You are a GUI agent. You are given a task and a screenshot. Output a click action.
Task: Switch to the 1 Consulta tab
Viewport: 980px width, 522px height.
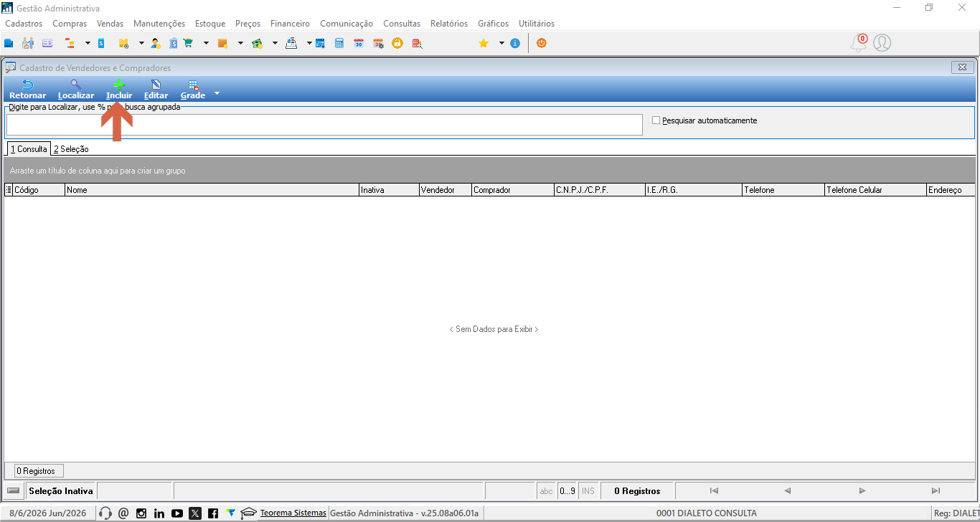pyautogui.click(x=29, y=149)
